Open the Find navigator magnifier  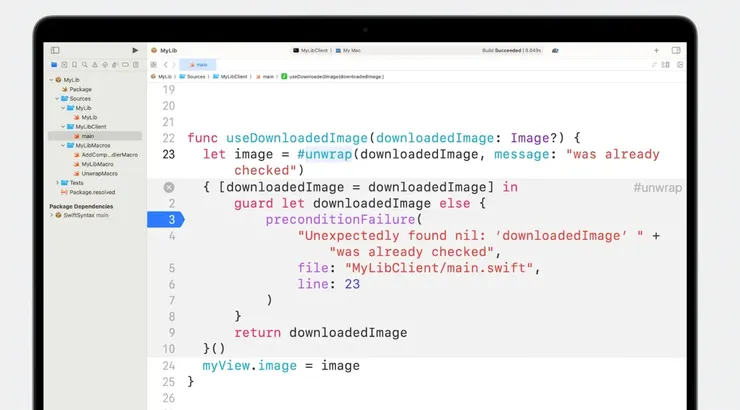coord(85,65)
